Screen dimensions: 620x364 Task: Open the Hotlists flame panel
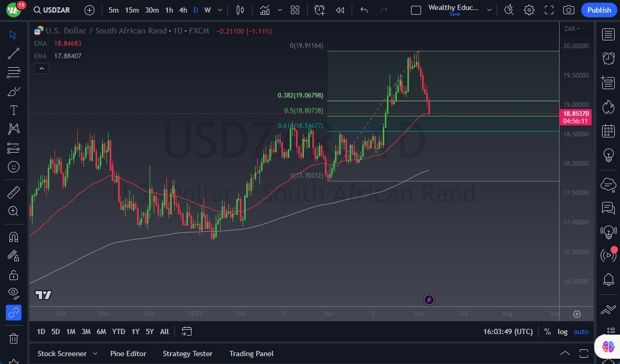point(608,106)
